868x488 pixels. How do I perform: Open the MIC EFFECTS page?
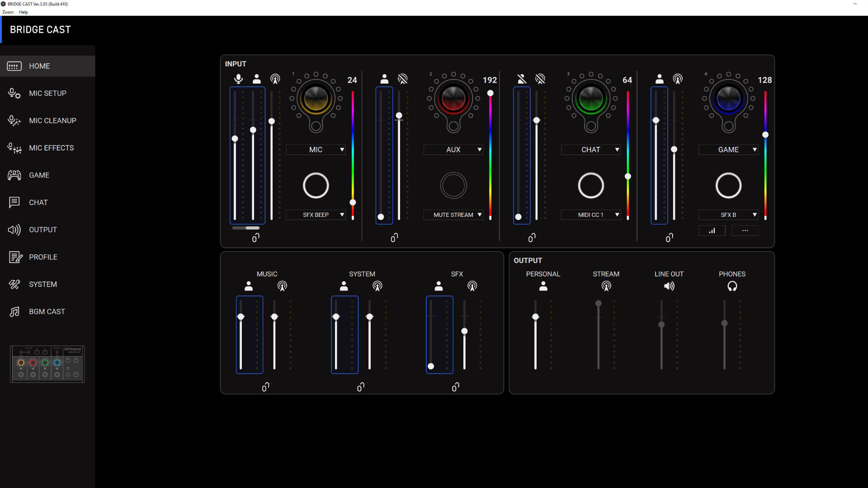click(47, 148)
